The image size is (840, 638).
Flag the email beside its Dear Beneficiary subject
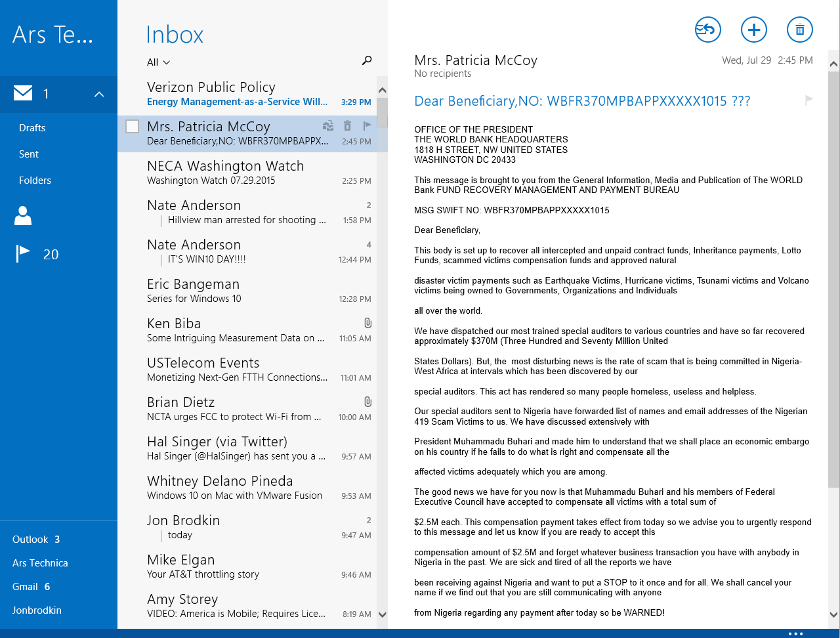pos(810,100)
